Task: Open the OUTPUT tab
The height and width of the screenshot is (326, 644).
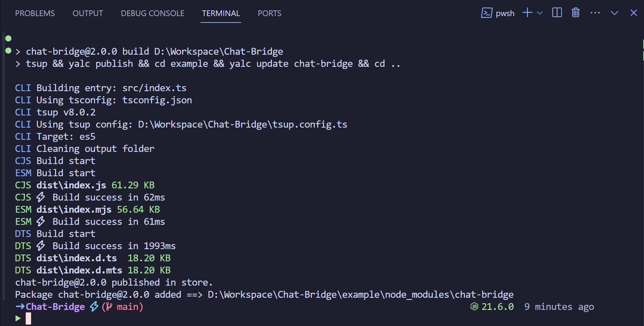Action: pyautogui.click(x=88, y=13)
